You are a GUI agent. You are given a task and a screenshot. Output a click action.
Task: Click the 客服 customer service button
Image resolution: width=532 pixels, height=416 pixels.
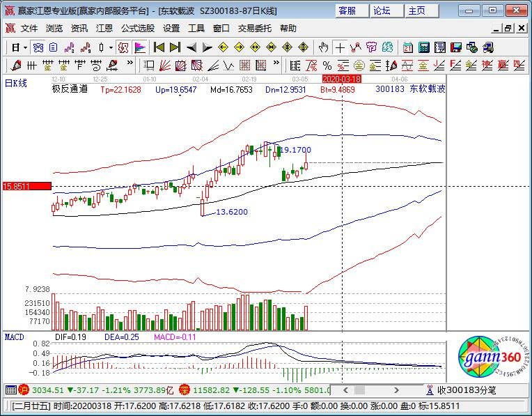point(352,11)
